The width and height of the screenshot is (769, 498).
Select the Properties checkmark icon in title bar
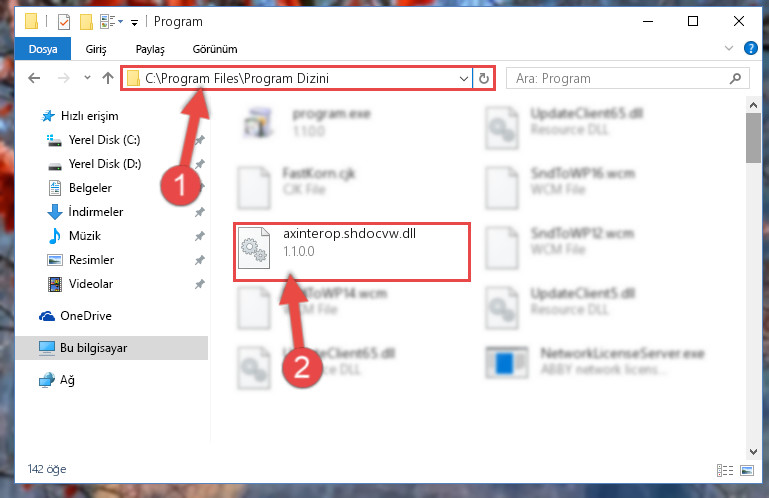click(64, 22)
